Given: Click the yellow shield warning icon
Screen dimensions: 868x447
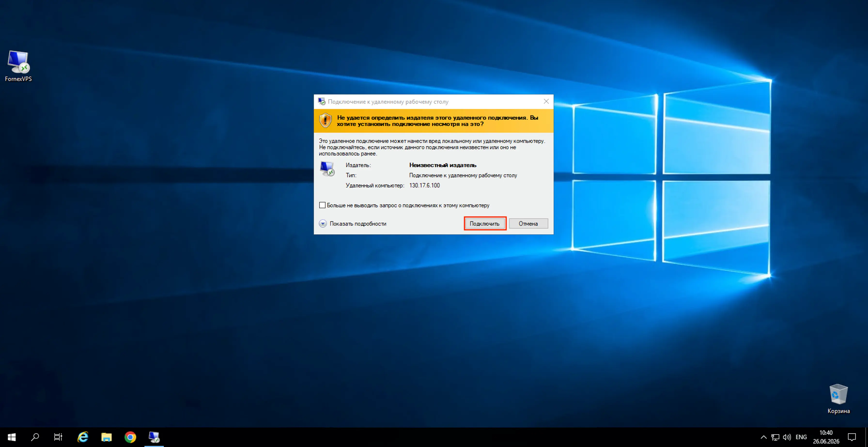Looking at the screenshot, I should (325, 121).
